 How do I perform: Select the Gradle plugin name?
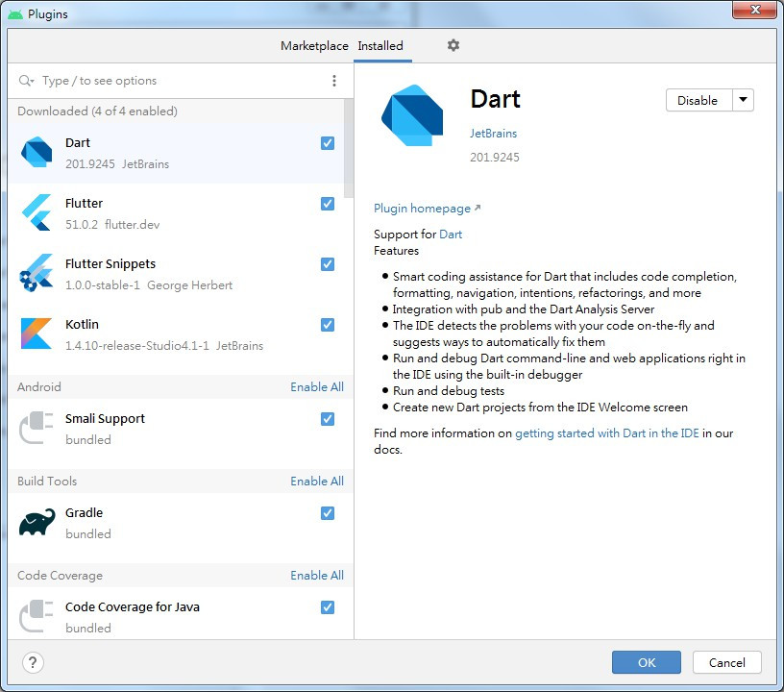click(84, 513)
